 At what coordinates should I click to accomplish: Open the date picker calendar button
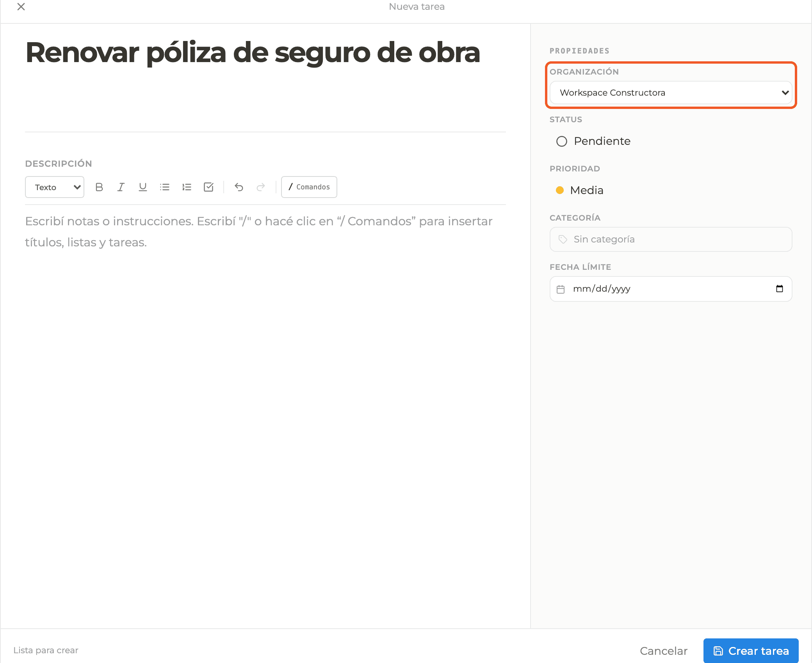(x=780, y=289)
